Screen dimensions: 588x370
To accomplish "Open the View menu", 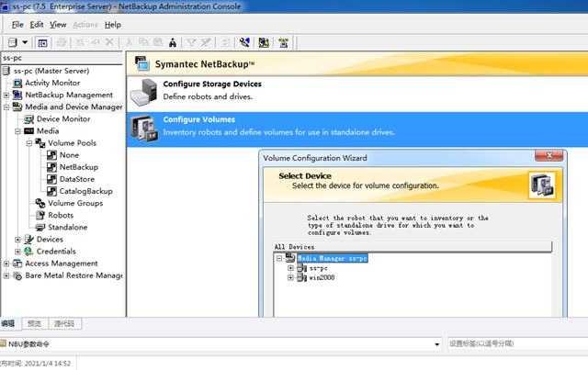I will click(x=58, y=25).
